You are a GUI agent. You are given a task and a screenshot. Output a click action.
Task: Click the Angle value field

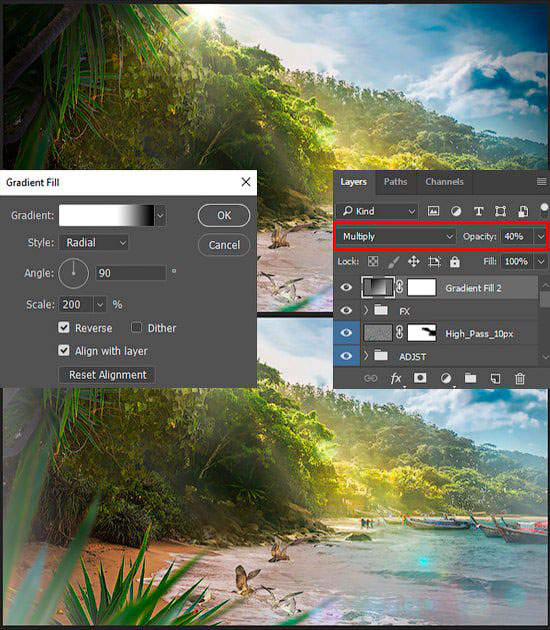pyautogui.click(x=131, y=273)
